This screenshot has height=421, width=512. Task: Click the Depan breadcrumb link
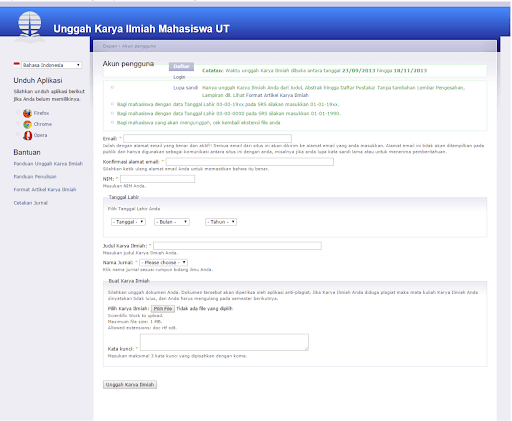[x=110, y=46]
